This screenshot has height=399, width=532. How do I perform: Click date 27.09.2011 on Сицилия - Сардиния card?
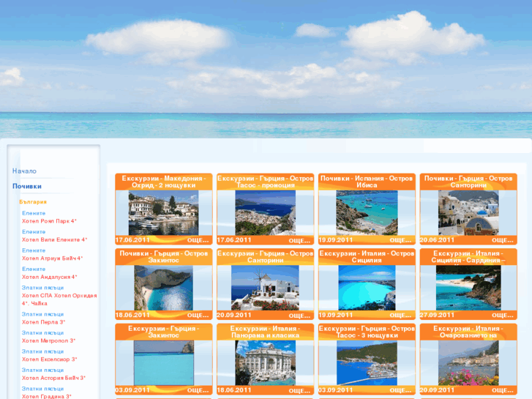tap(437, 315)
